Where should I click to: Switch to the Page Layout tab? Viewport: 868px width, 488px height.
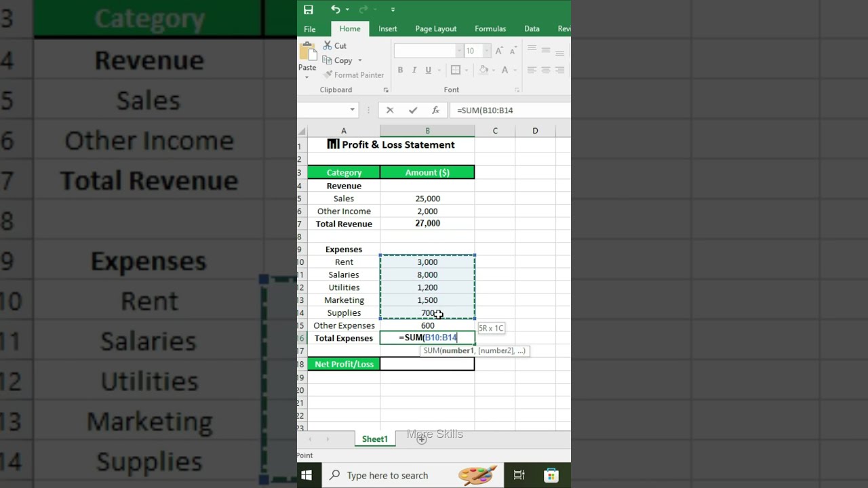tap(436, 28)
